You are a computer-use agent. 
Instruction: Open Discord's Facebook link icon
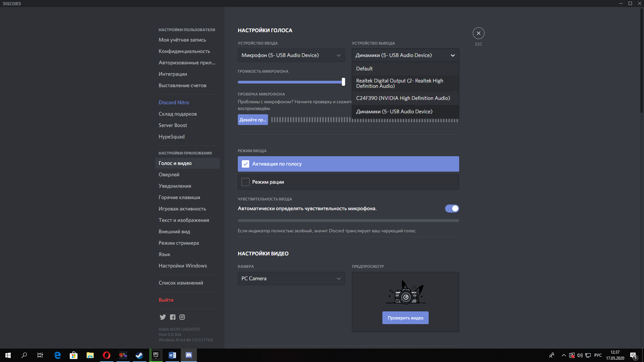click(173, 317)
